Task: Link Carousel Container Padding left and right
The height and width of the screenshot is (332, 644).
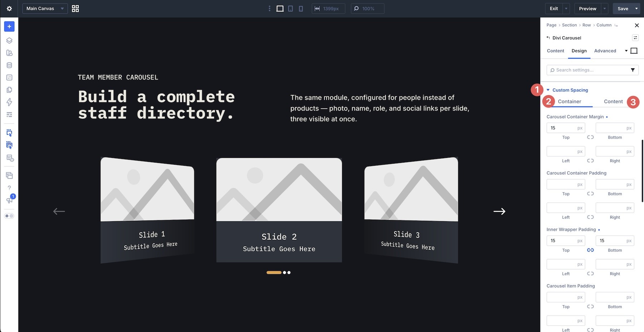Action: (590, 217)
